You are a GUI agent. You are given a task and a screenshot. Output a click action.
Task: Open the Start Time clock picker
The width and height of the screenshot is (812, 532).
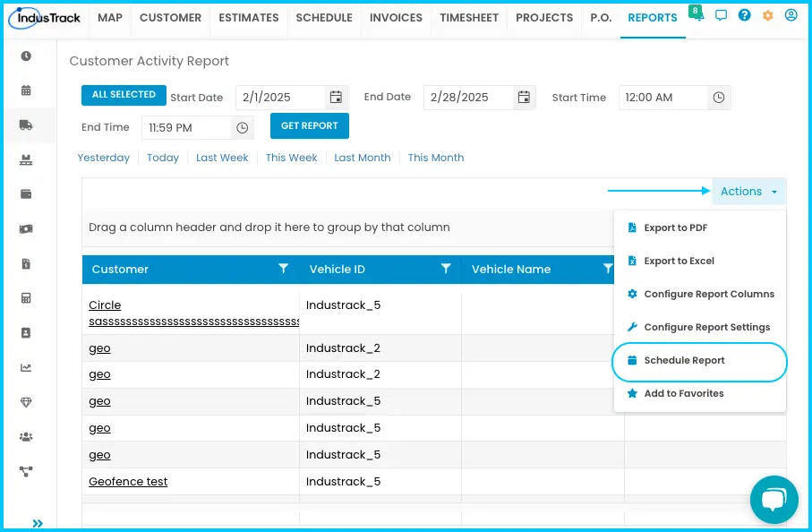tap(719, 98)
